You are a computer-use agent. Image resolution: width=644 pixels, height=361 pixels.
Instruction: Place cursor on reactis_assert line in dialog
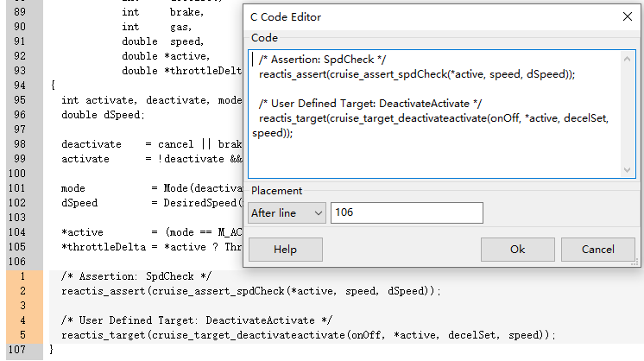(x=414, y=74)
